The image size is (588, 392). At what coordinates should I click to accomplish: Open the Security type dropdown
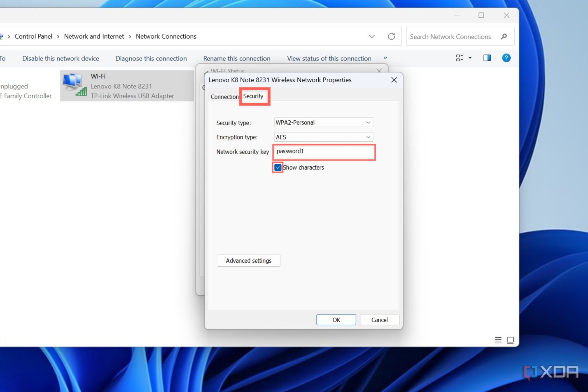(x=368, y=122)
